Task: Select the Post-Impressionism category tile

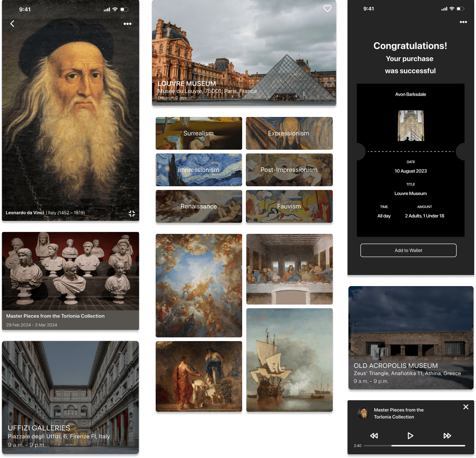Action: pyautogui.click(x=289, y=170)
